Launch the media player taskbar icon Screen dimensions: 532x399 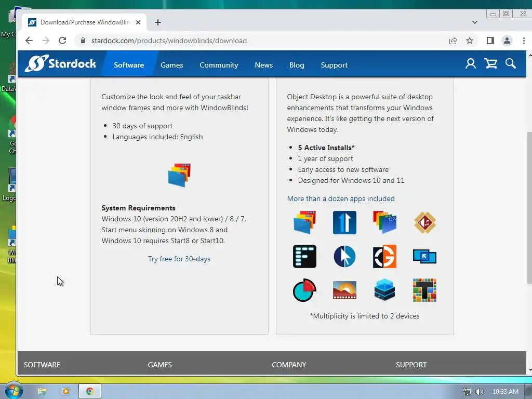click(66, 391)
